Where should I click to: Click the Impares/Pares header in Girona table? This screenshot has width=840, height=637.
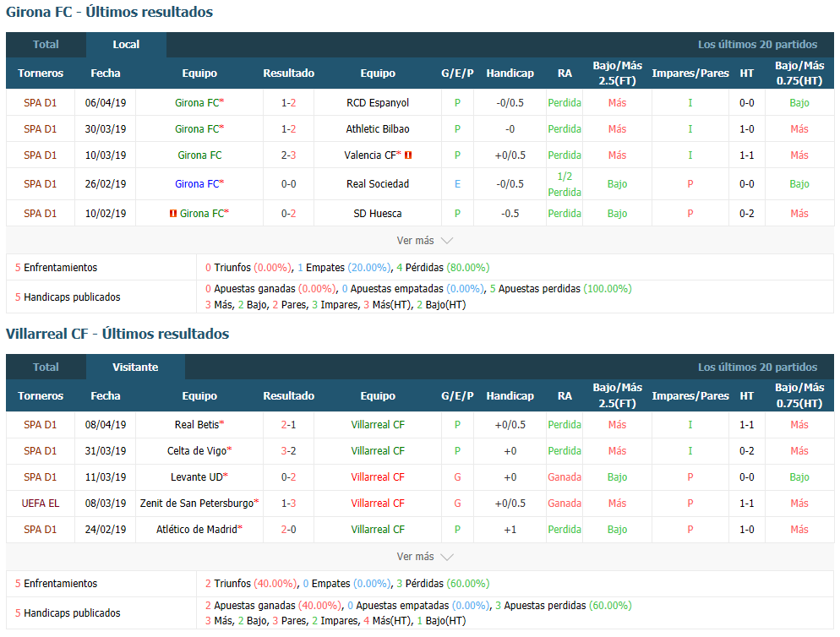(690, 73)
